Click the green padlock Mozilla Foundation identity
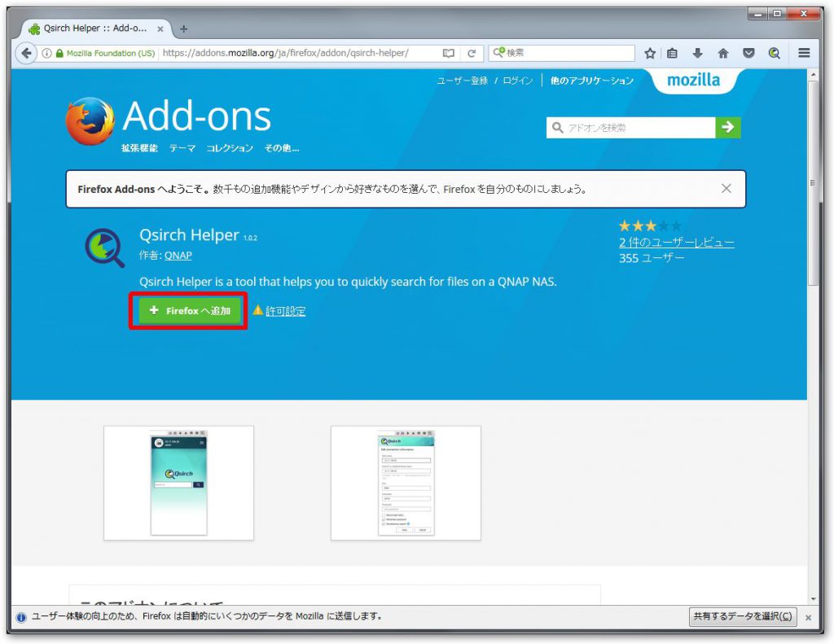834x644 pixels. 105,53
